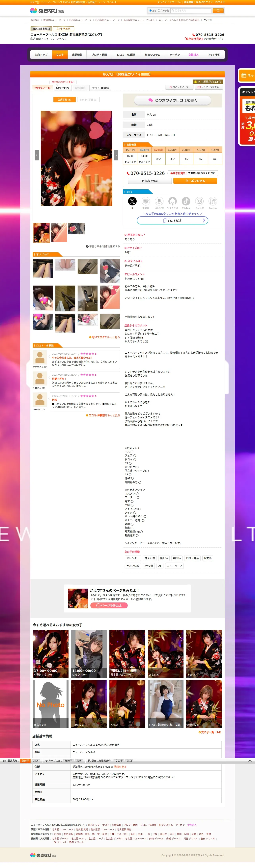Open 口コミ・体験談をもっと見る link
Screen dimensions: 255x868
point(103,415)
